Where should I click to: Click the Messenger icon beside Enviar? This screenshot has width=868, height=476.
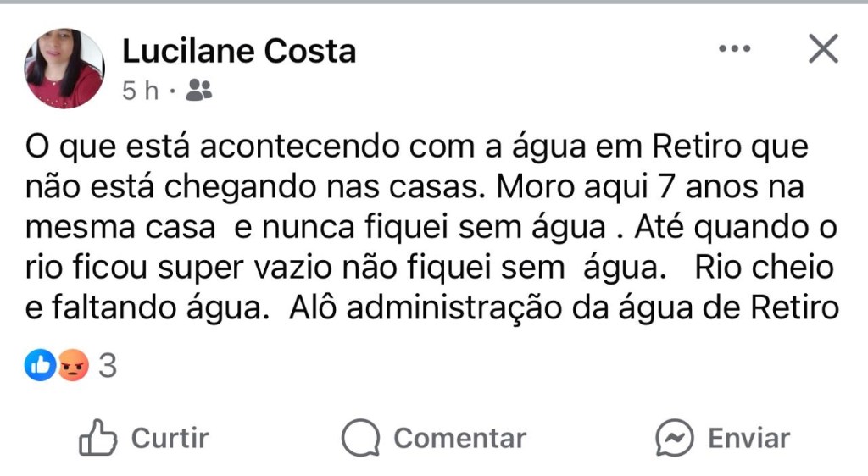(x=675, y=439)
